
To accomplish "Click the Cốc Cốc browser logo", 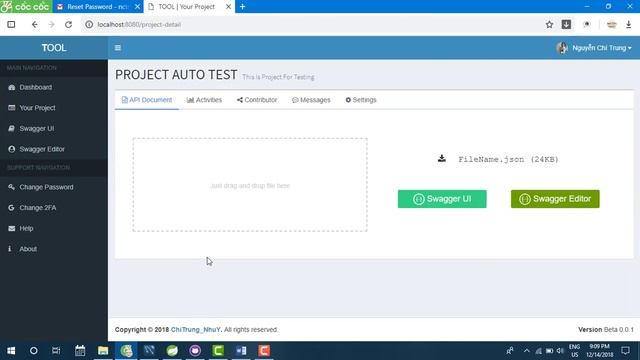I will tap(26, 7).
